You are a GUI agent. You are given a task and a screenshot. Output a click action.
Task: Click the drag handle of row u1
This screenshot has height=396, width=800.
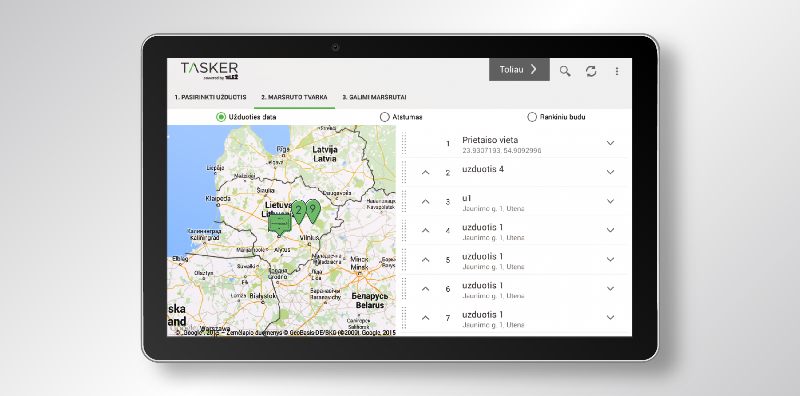[x=404, y=201]
